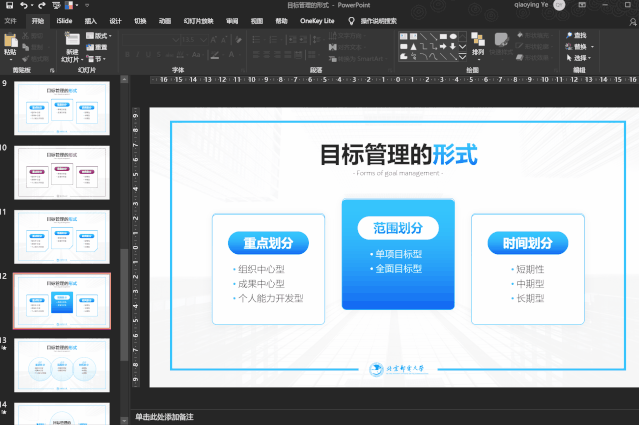Select slide 13 thumbnail with circles
The image size is (639, 425).
click(x=62, y=365)
